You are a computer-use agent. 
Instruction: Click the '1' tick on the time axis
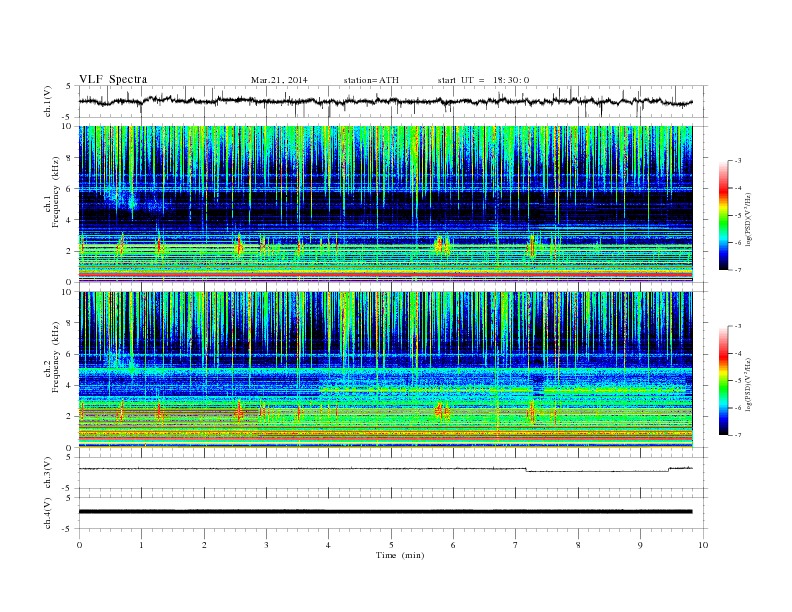tap(141, 545)
